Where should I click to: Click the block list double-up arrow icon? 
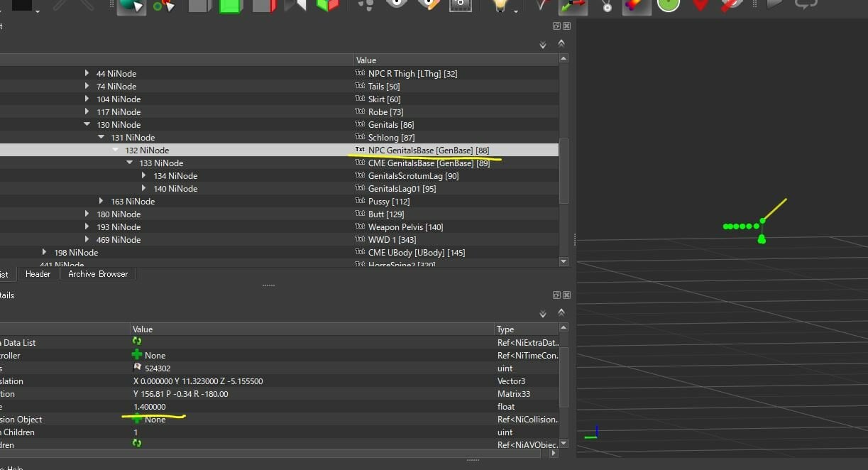tap(561, 44)
